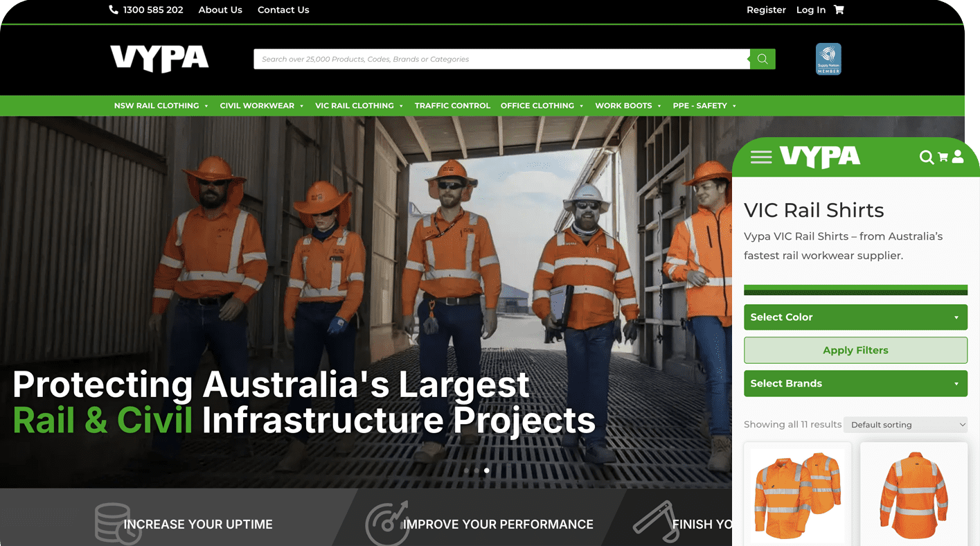980x546 pixels.
Task: Open the first orange shirt product thumbnail
Action: point(797,493)
